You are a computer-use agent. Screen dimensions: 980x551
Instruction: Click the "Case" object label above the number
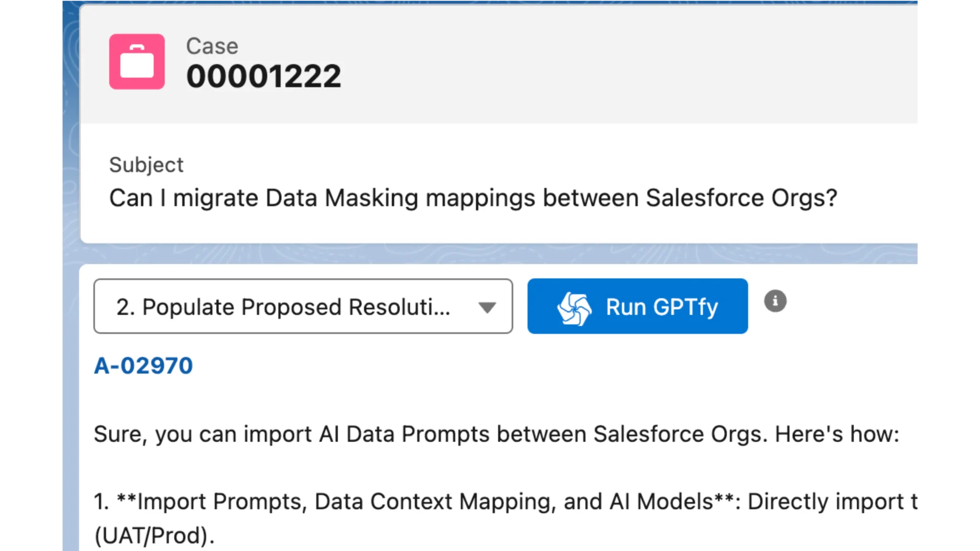pos(212,46)
